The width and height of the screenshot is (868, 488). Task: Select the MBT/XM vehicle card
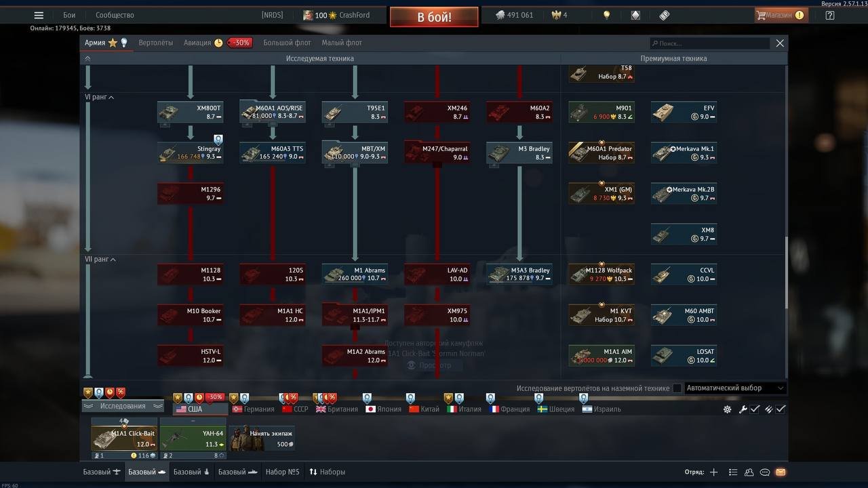pos(355,152)
